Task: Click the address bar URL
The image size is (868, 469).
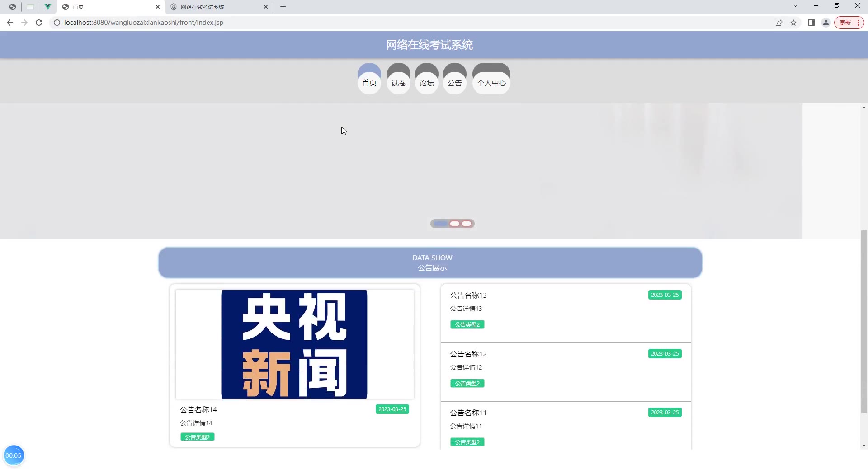Action: pos(144,23)
